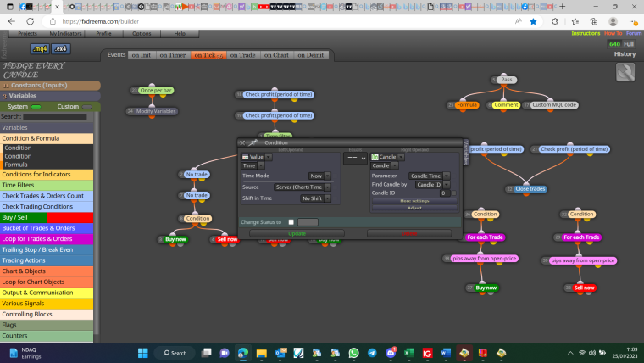Open the browser profile avatar
This screenshot has width=644, height=363.
(x=613, y=21)
